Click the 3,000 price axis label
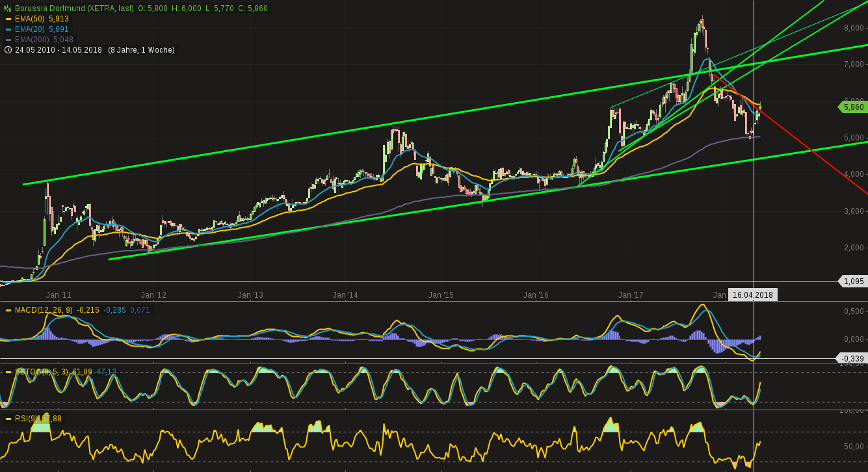Screen dimensions: 868x472 pyautogui.click(x=854, y=211)
